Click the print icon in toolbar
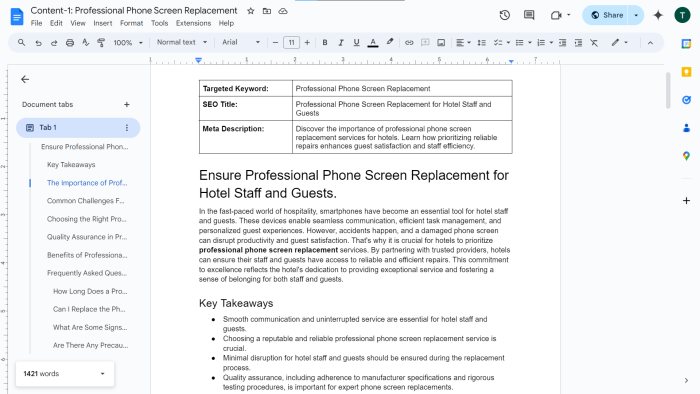Viewport: 700px width, 394px height. [x=70, y=43]
